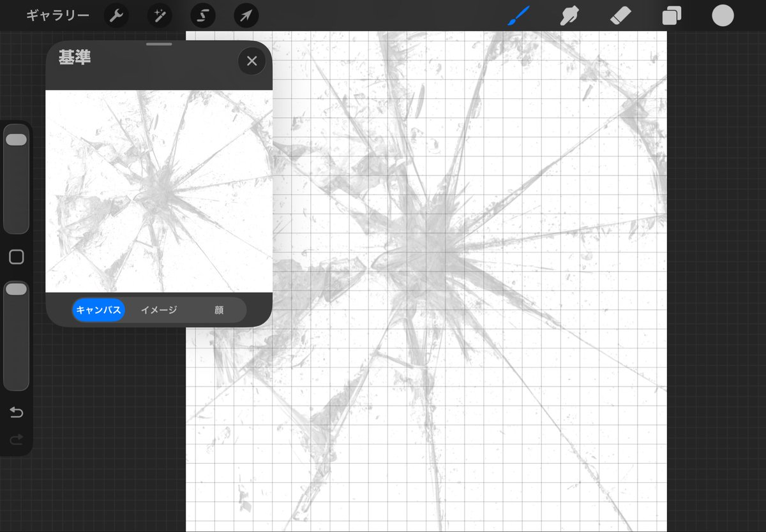Viewport: 766px width, 532px height.
Task: Click the brush size slider handle
Action: [16, 140]
